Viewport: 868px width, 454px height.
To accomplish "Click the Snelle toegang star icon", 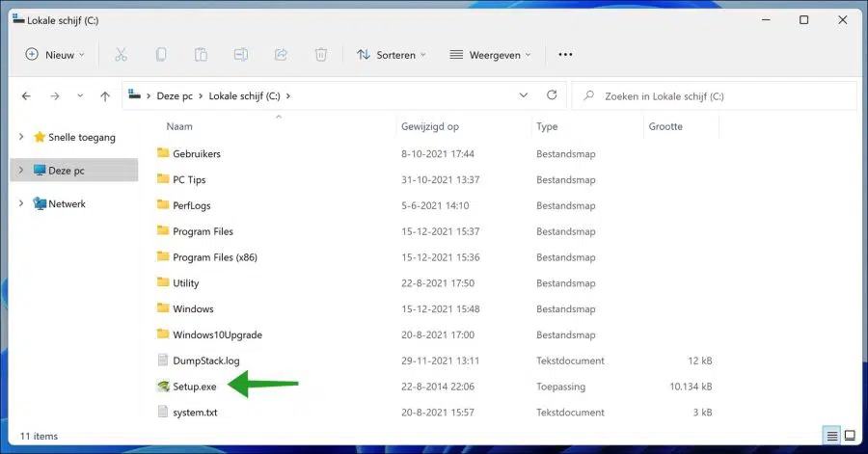I will tap(40, 137).
